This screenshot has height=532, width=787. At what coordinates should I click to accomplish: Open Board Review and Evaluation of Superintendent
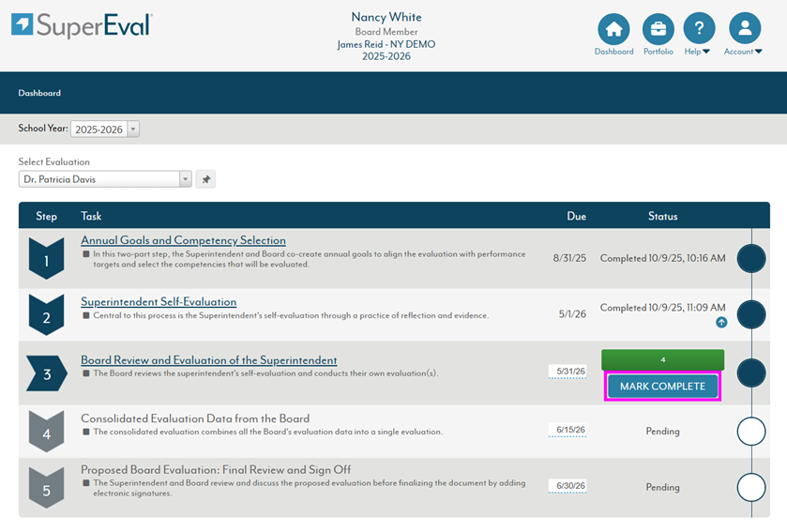point(208,360)
